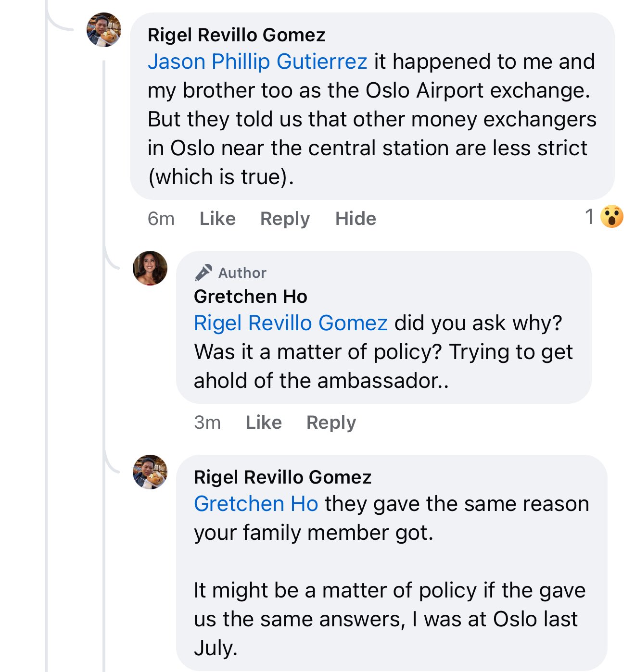Open the Gretchen Ho author name
Screen dimensions: 635x672
click(x=250, y=297)
